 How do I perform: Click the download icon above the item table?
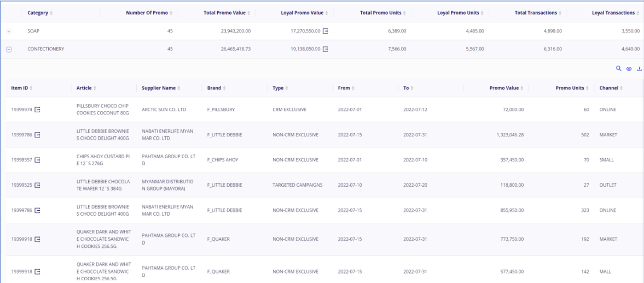(x=639, y=69)
